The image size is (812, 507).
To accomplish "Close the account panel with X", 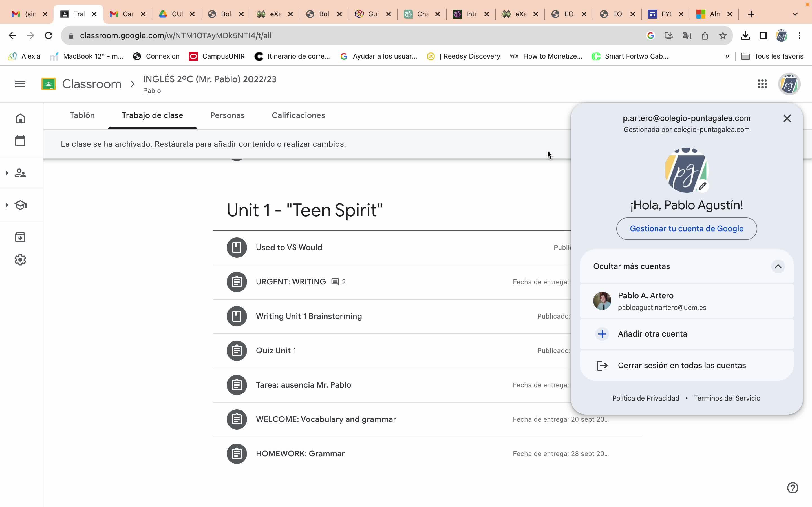I will pyautogui.click(x=787, y=118).
